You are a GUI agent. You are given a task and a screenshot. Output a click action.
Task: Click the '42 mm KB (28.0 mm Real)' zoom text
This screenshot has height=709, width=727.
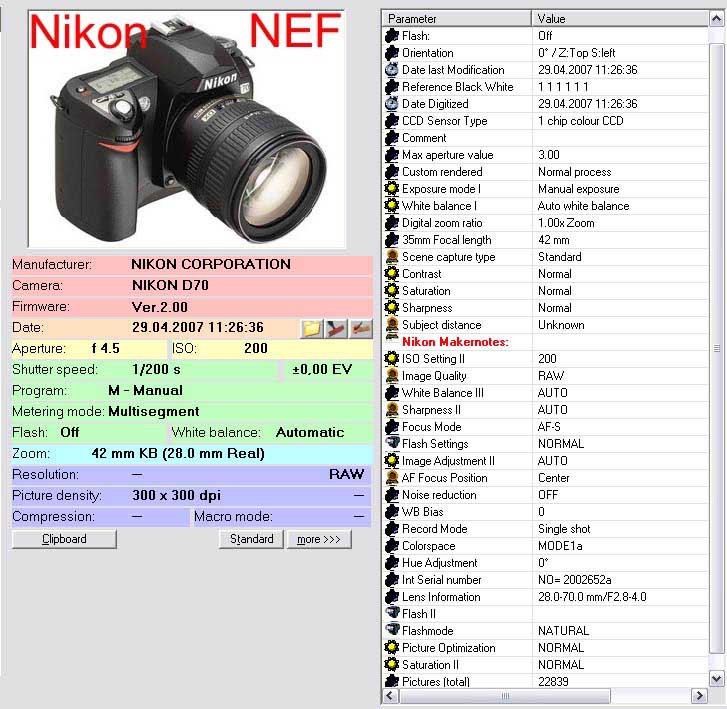click(x=178, y=453)
